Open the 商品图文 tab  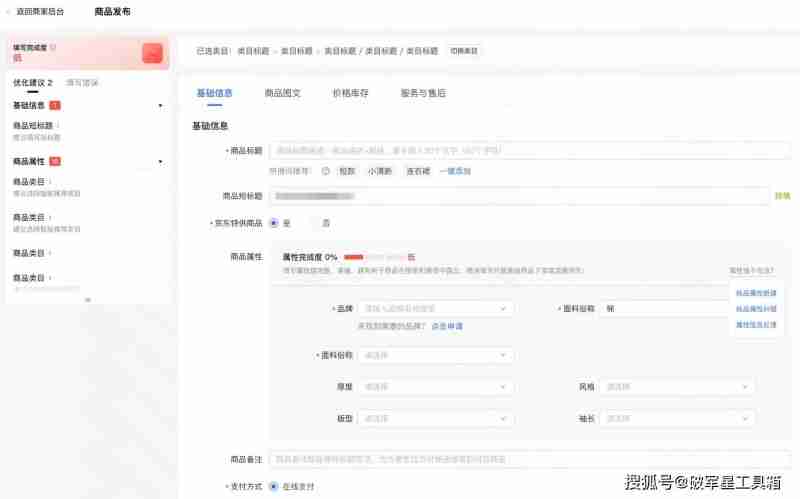pos(282,93)
